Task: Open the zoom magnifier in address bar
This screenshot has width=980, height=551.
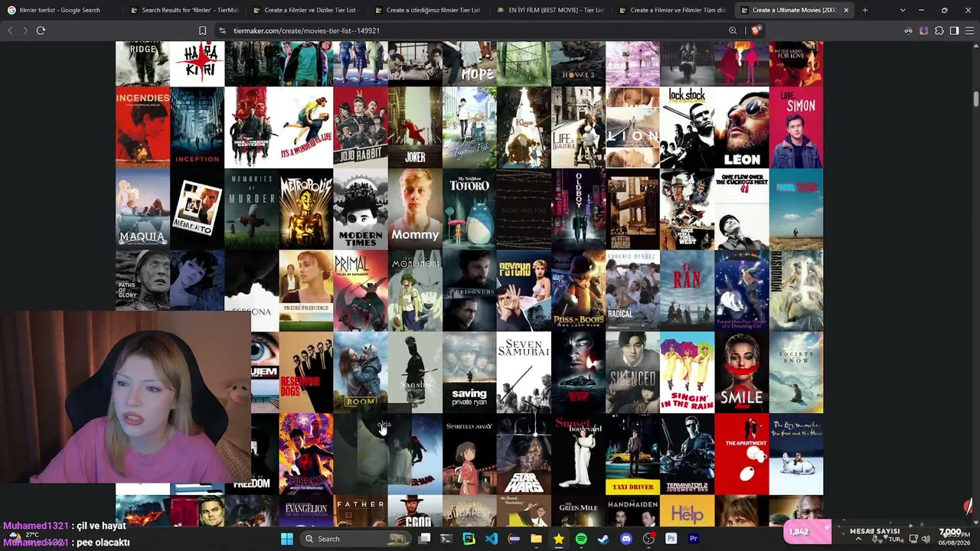Action: (733, 31)
